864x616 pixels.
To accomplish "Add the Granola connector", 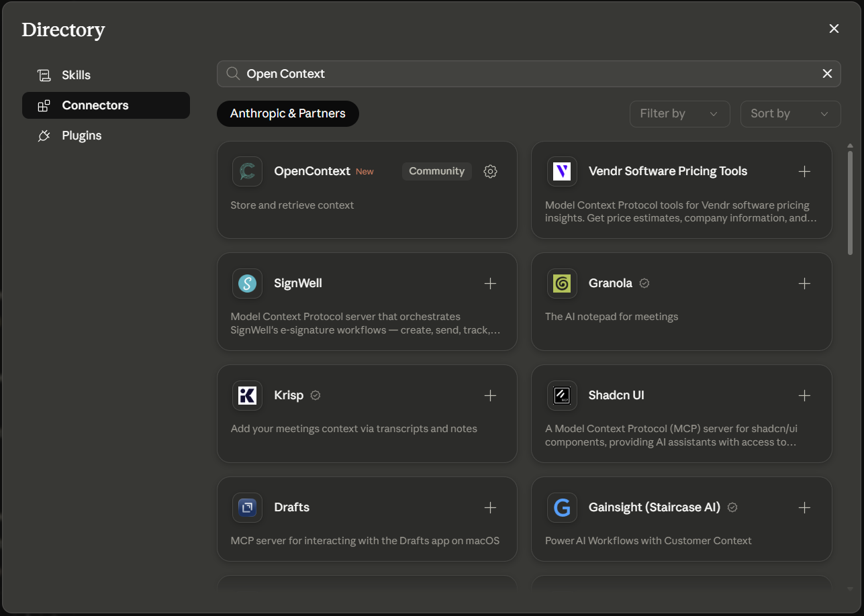I will click(x=804, y=283).
